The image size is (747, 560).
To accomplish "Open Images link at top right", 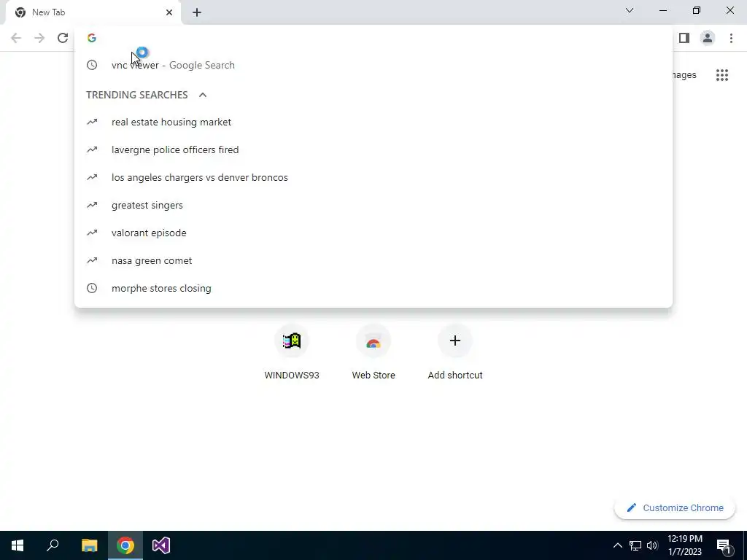I will point(684,75).
